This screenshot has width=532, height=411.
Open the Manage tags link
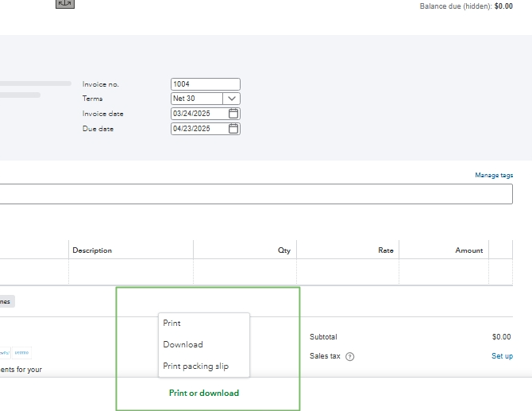(494, 175)
